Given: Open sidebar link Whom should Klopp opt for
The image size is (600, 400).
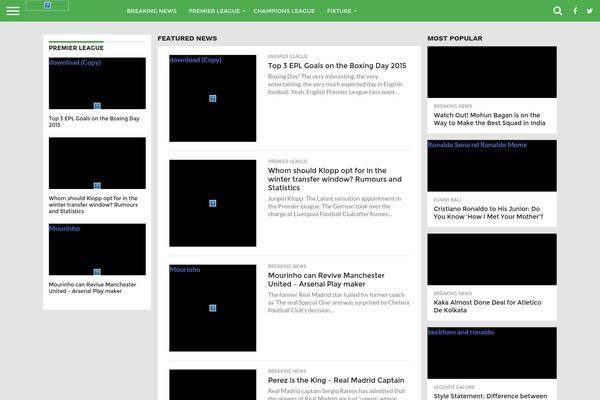Looking at the screenshot, I should pos(93,205).
